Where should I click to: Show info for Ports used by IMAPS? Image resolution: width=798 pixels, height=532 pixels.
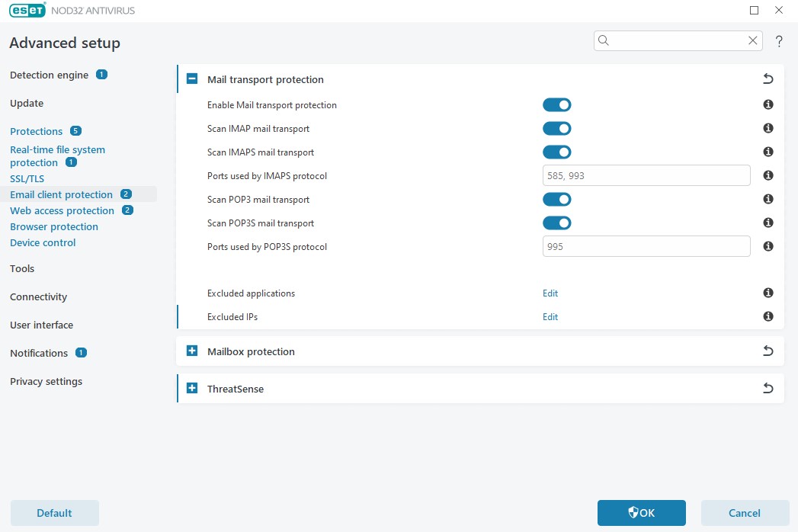click(x=768, y=176)
